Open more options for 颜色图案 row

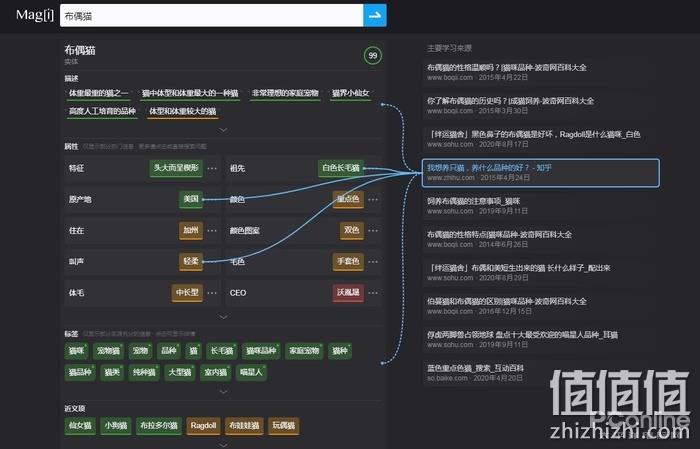point(373,231)
